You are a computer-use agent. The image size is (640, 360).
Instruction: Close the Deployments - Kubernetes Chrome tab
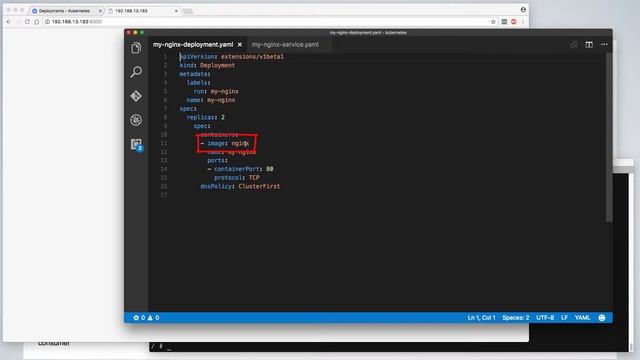[100, 11]
